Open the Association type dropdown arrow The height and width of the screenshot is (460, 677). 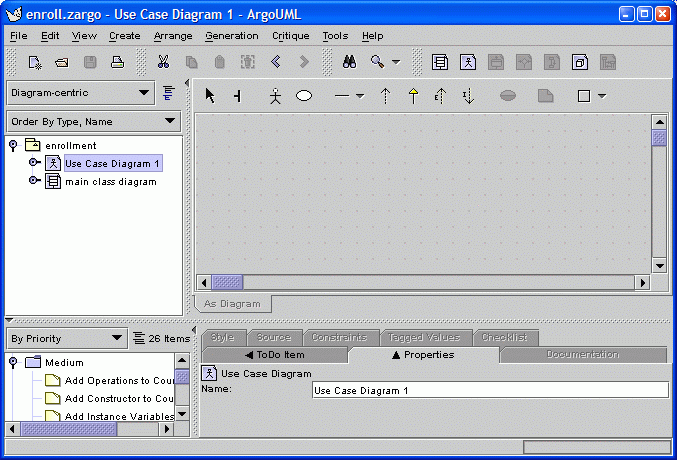coord(360,96)
